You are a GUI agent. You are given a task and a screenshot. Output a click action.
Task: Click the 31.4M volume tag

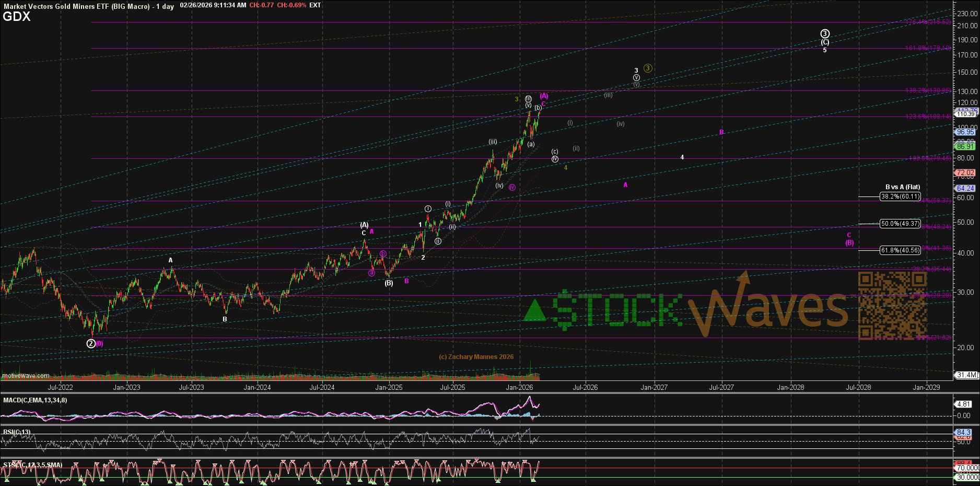point(966,375)
